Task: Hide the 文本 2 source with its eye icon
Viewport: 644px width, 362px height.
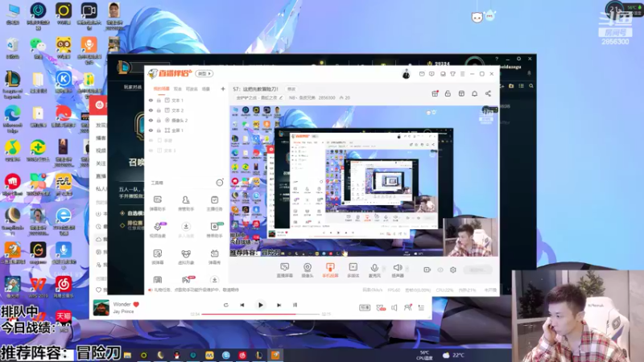Action: (151, 110)
